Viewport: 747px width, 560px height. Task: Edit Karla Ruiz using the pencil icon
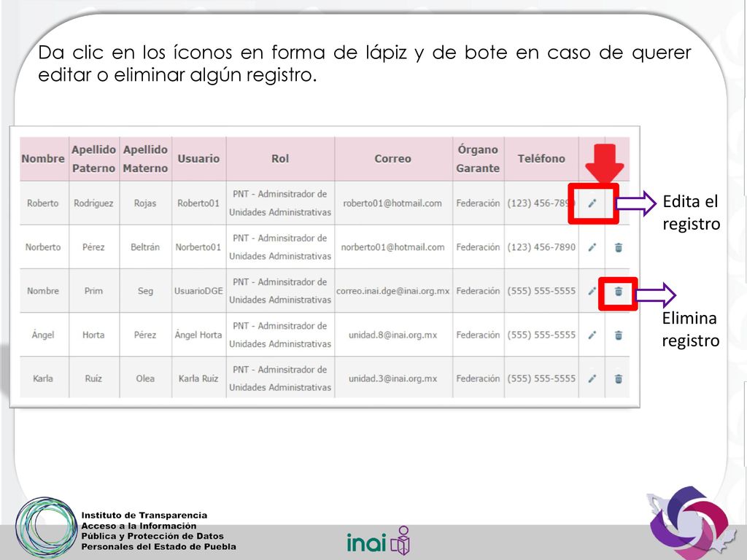point(592,379)
